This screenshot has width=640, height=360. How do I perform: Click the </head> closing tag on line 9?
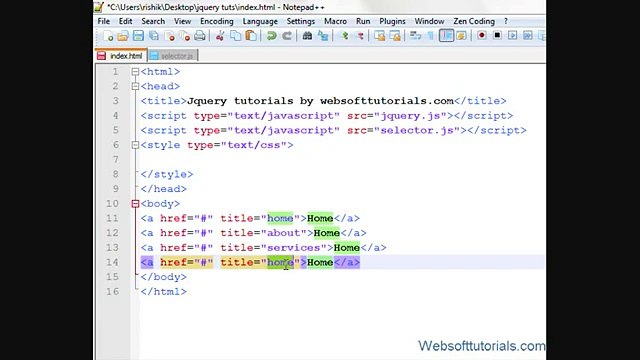click(x=163, y=189)
